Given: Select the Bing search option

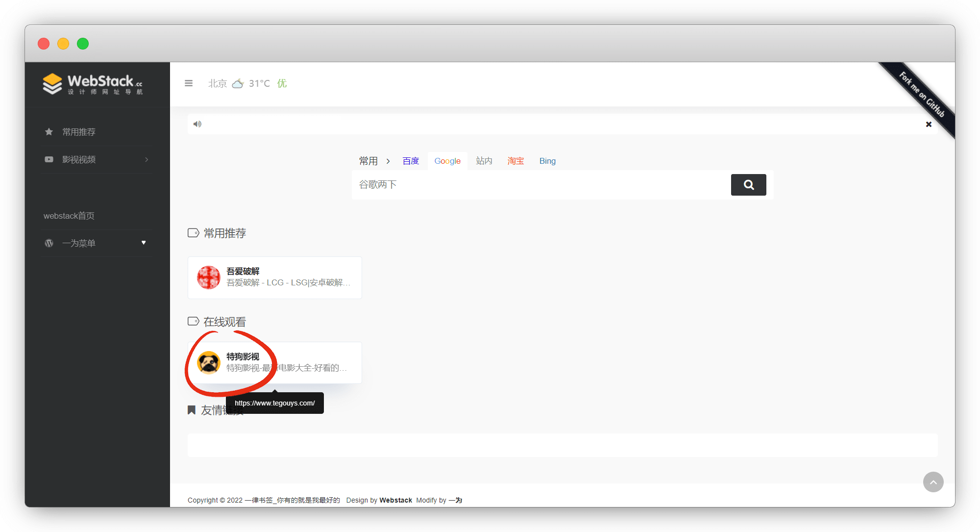Looking at the screenshot, I should click(547, 161).
